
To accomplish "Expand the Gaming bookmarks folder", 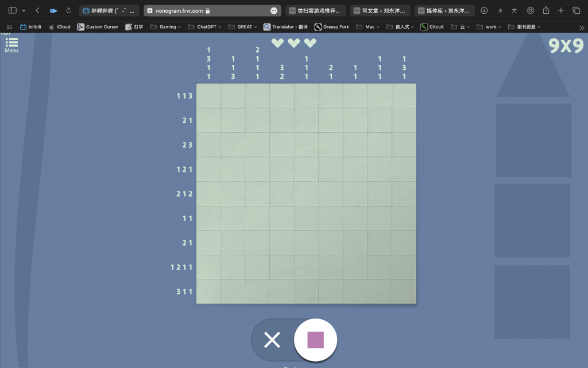I will [x=167, y=27].
